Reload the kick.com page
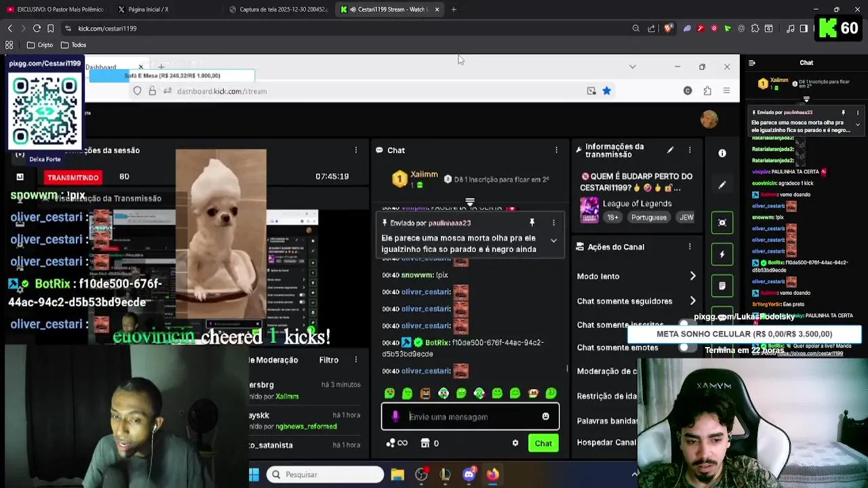Image resolution: width=868 pixels, height=488 pixels. pos(37,28)
